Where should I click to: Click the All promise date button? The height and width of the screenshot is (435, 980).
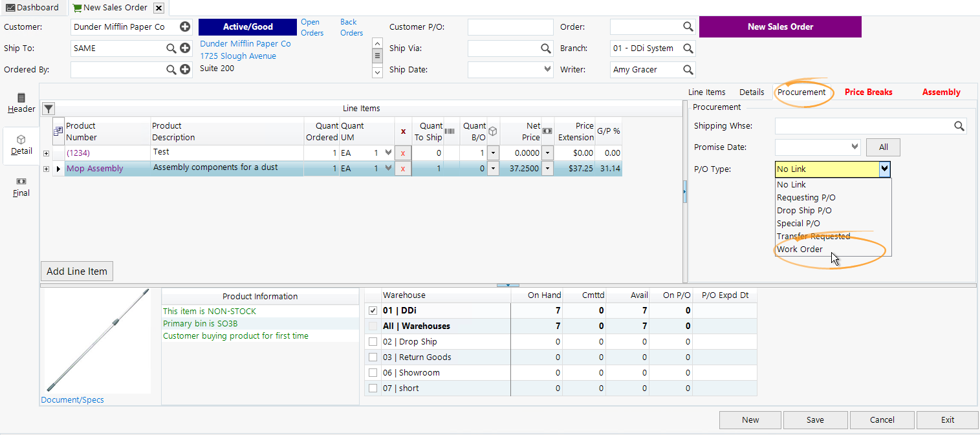(882, 147)
